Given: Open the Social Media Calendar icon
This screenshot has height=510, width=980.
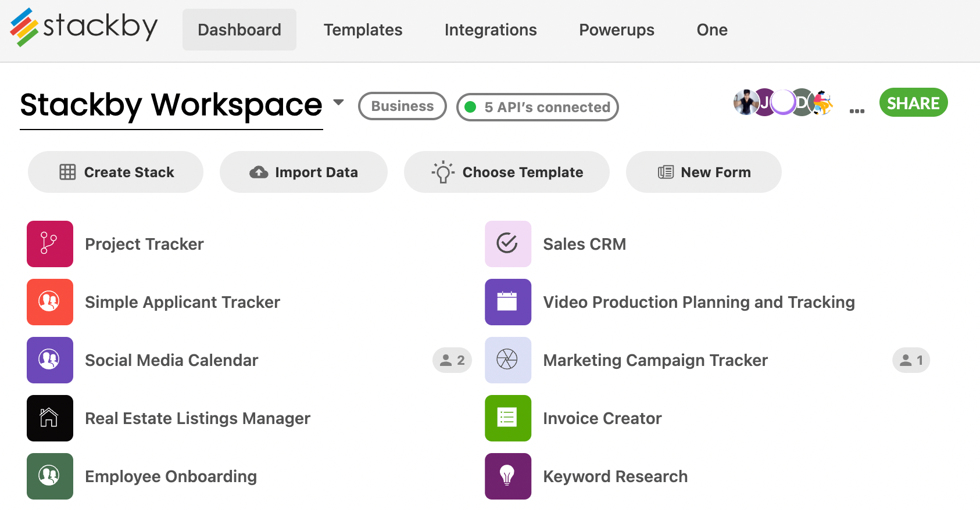Looking at the screenshot, I should point(50,360).
